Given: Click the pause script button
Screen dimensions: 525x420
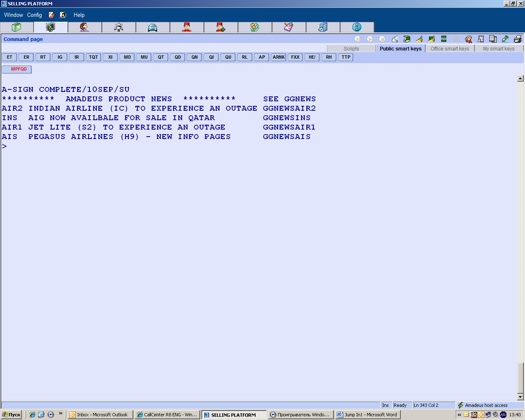Looking at the screenshot, I should point(358,39).
